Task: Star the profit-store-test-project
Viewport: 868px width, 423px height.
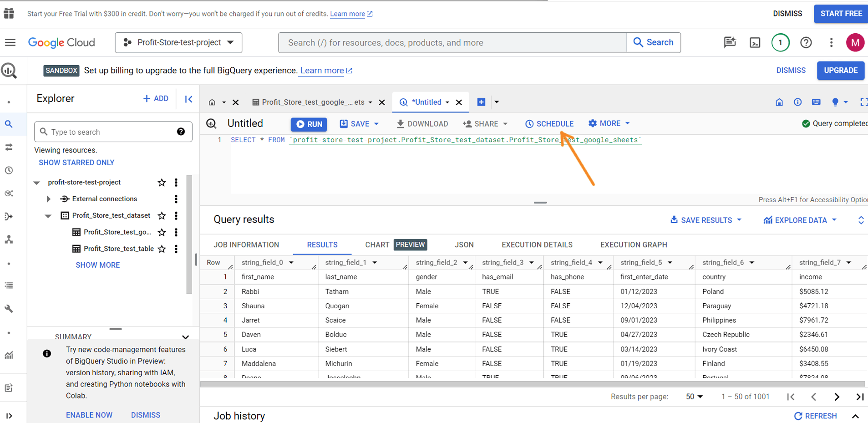Action: (162, 183)
